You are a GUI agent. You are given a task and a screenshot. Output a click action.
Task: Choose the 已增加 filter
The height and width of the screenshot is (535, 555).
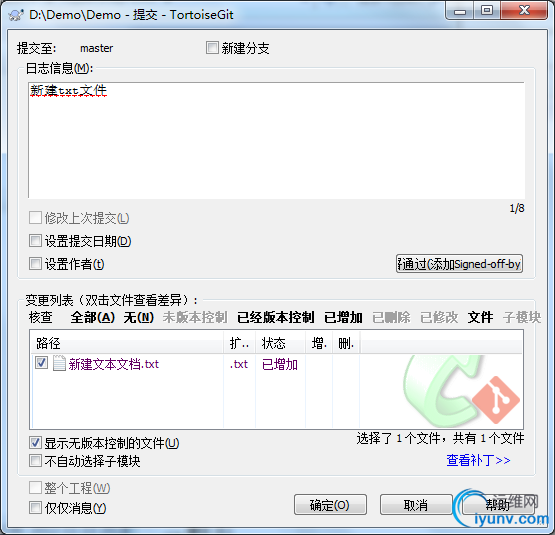pos(343,317)
